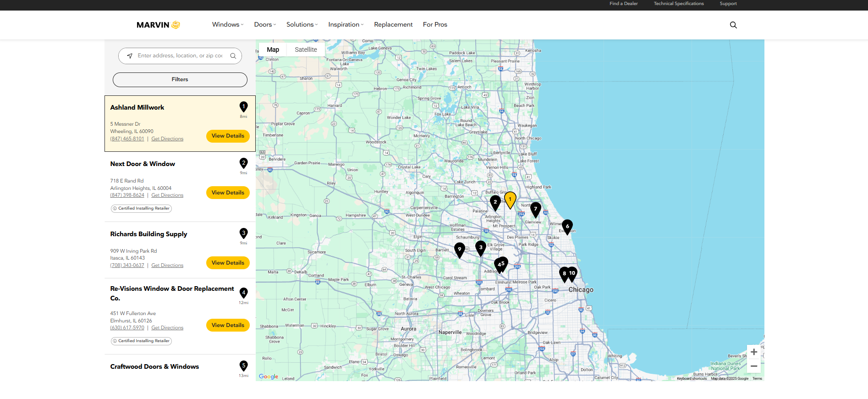The width and height of the screenshot is (868, 399).
Task: Open Find a Dealer link
Action: tap(624, 4)
